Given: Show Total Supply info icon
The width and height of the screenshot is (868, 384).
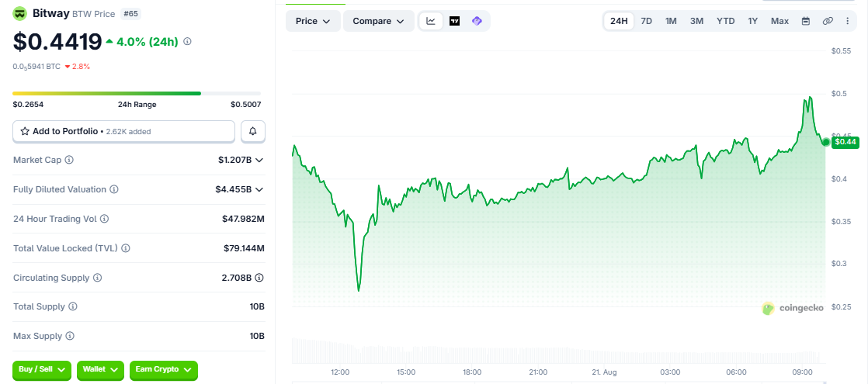Looking at the screenshot, I should [x=73, y=306].
